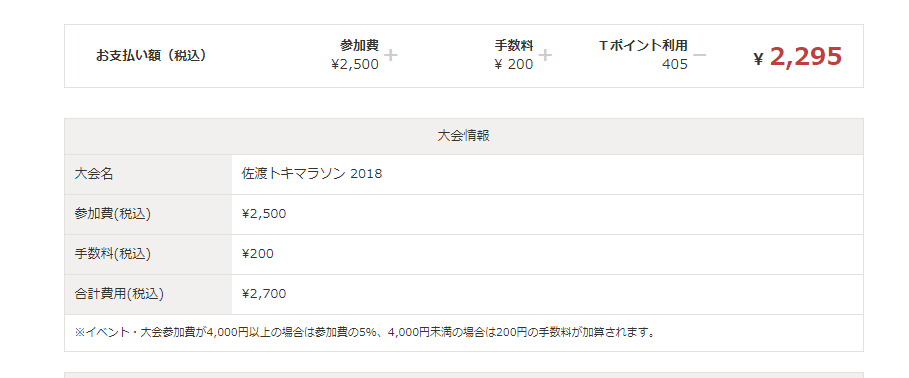Click the 大会名 row label

coord(94,174)
